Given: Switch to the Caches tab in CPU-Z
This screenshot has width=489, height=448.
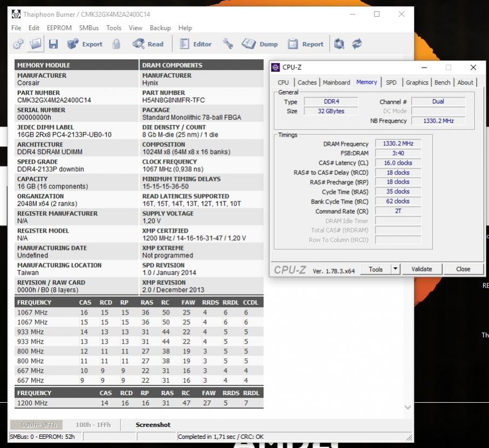Looking at the screenshot, I should click(307, 83).
